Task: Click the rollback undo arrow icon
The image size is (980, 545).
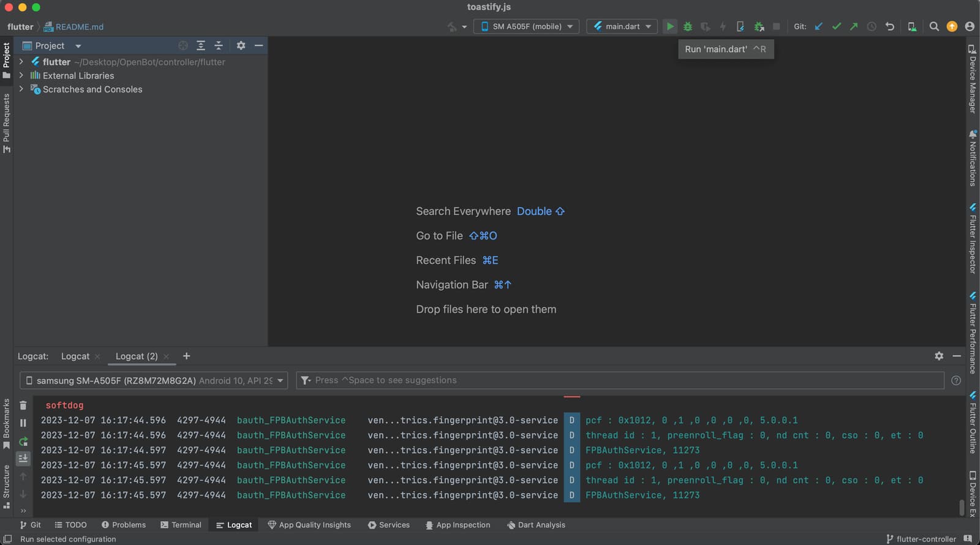Action: (x=890, y=26)
